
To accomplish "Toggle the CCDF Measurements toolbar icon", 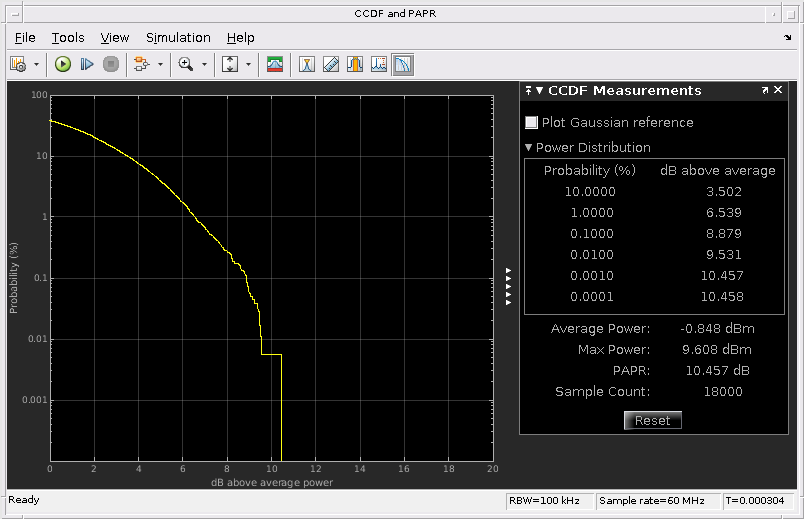I will click(403, 65).
